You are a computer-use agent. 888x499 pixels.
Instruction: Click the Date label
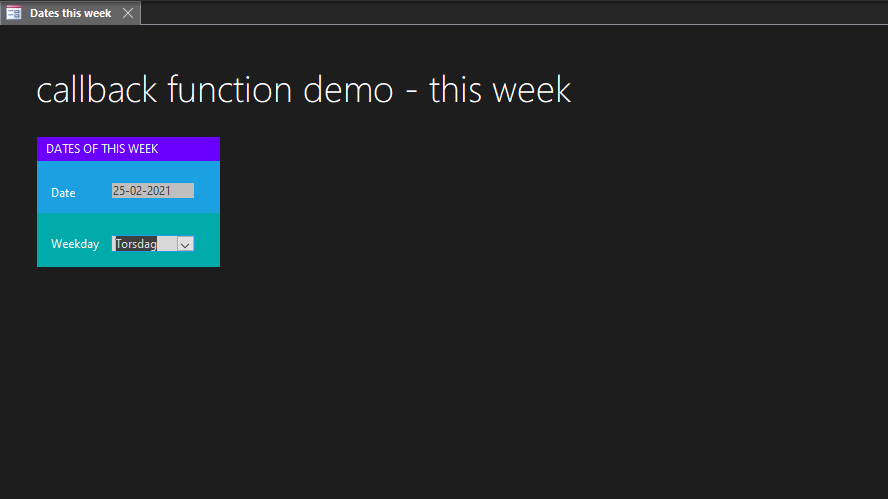[x=63, y=193]
